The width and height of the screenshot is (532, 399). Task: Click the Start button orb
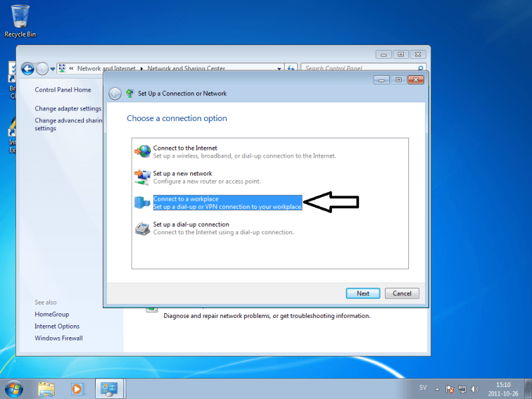tap(14, 388)
